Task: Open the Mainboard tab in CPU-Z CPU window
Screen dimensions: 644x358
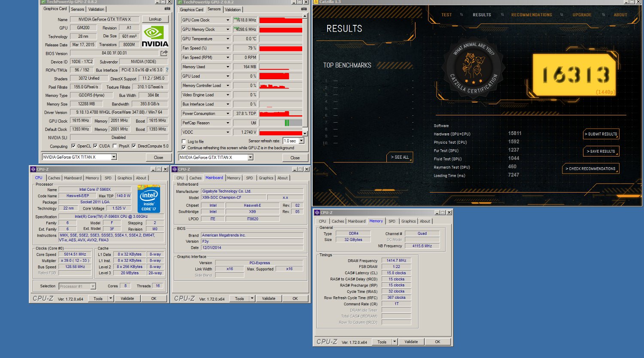Action: [73, 178]
